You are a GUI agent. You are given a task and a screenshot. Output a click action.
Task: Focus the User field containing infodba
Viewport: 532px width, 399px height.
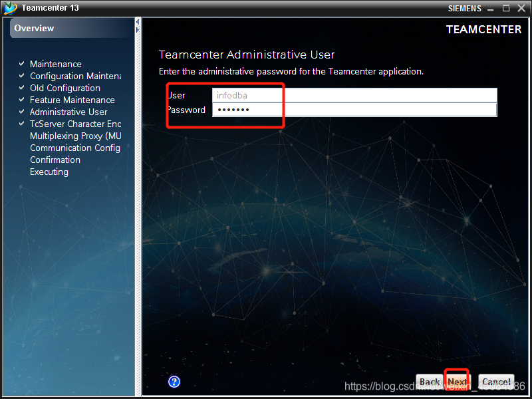pyautogui.click(x=354, y=95)
